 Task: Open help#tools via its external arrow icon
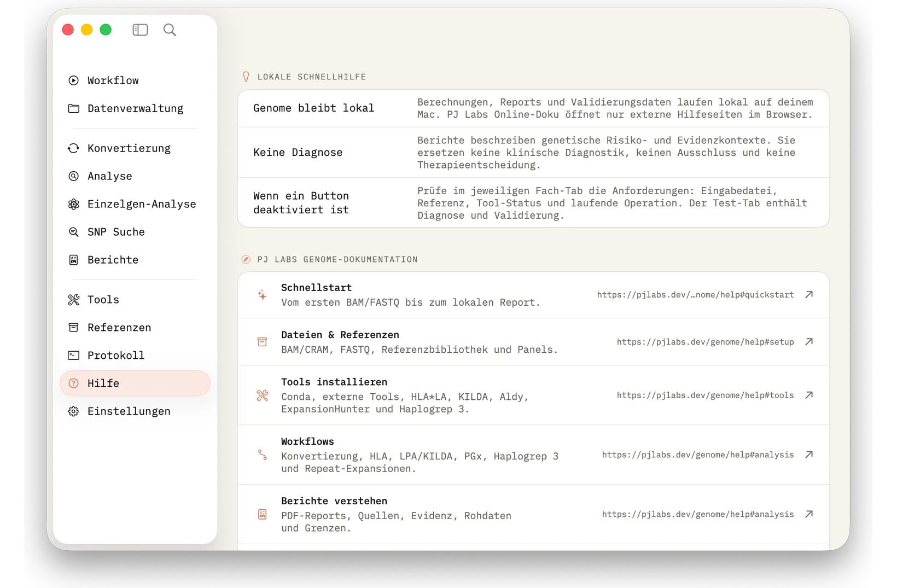click(x=809, y=395)
